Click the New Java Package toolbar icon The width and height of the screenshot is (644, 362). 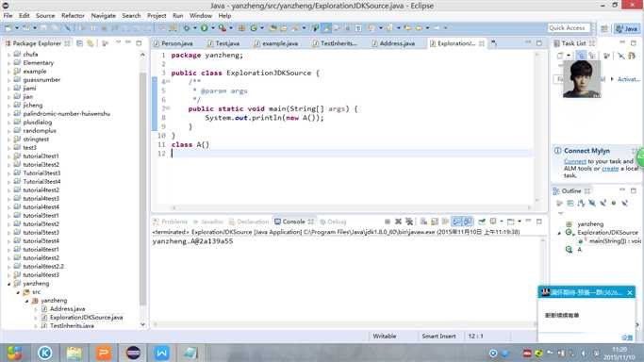242,28
